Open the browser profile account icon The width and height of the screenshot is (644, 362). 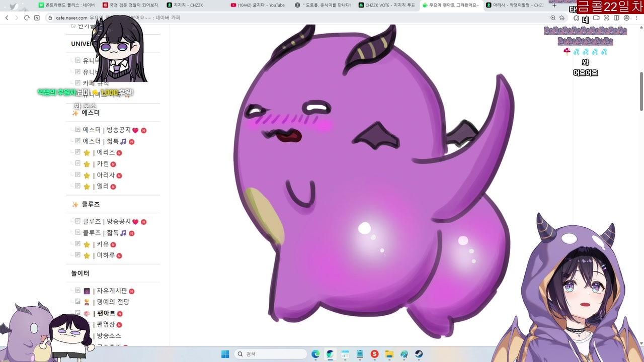click(626, 18)
